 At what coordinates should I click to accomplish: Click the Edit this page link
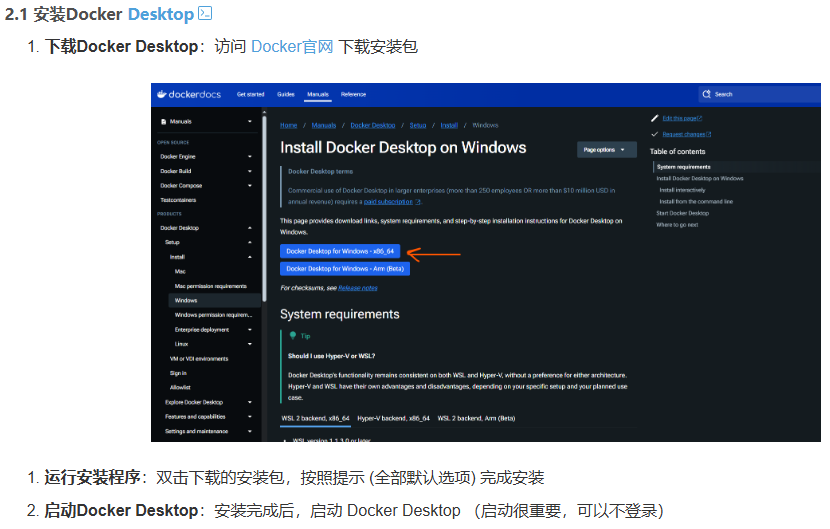[x=682, y=118]
